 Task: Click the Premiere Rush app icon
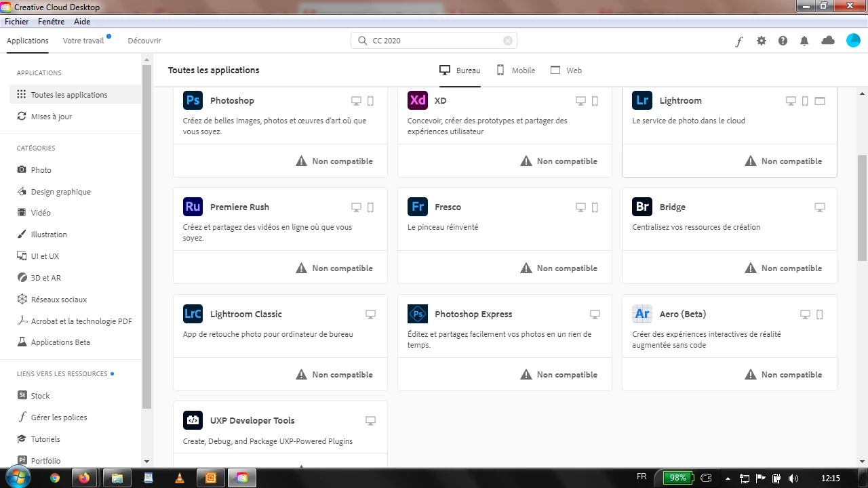(193, 207)
